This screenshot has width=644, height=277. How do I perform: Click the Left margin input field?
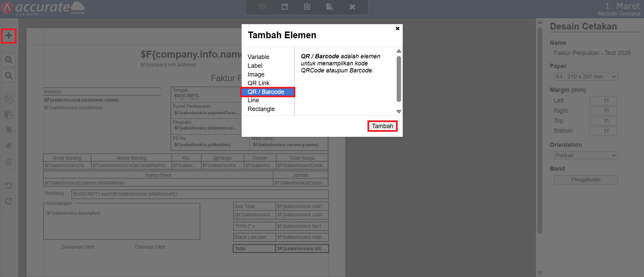pyautogui.click(x=603, y=101)
